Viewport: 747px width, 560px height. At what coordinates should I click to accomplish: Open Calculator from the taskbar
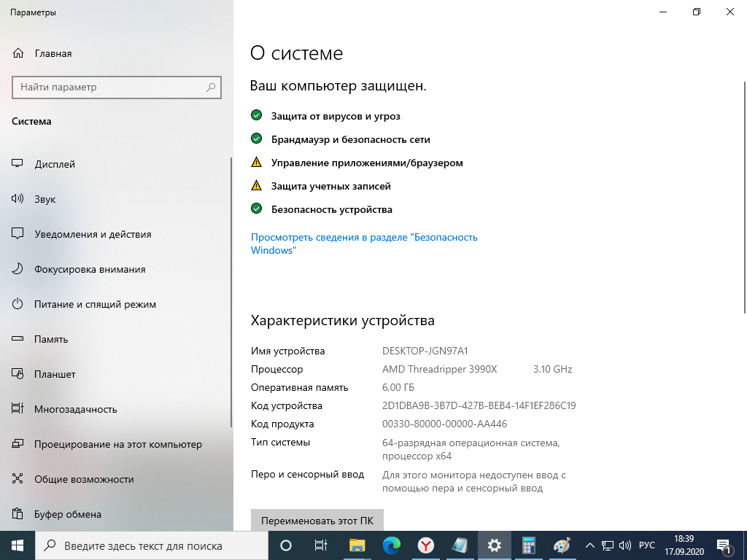(x=529, y=545)
